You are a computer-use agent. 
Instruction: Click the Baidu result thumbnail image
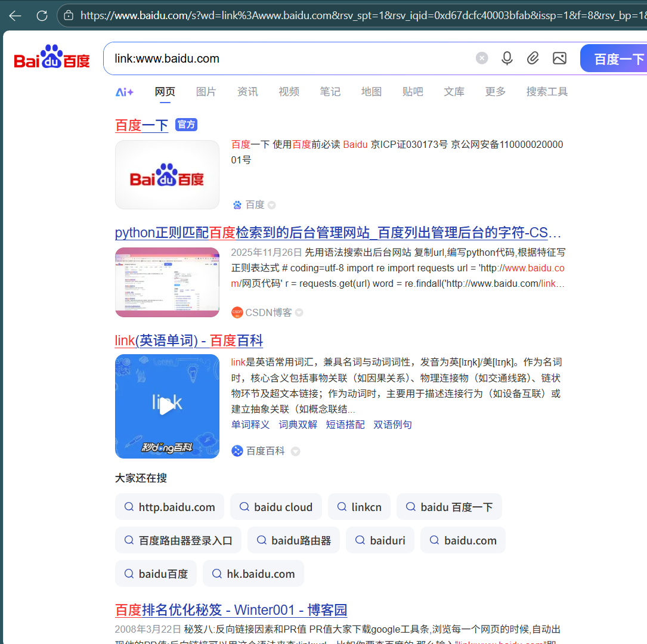coord(167,174)
